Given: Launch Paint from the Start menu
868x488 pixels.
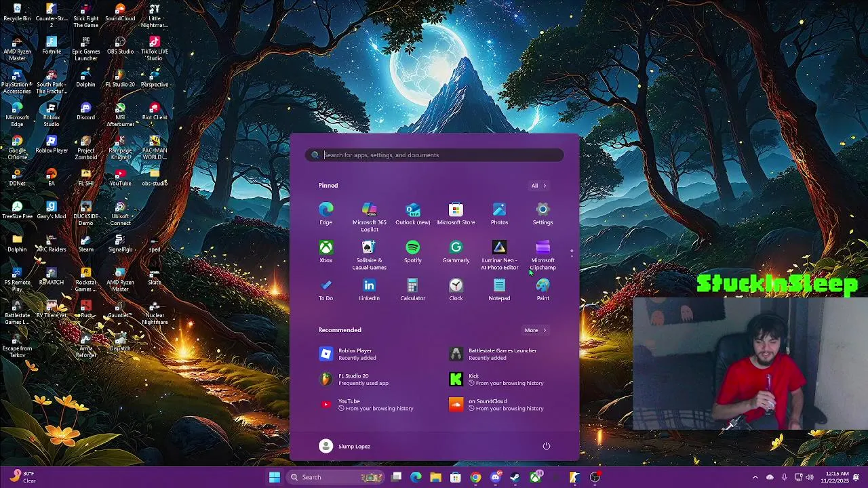Looking at the screenshot, I should 542,289.
